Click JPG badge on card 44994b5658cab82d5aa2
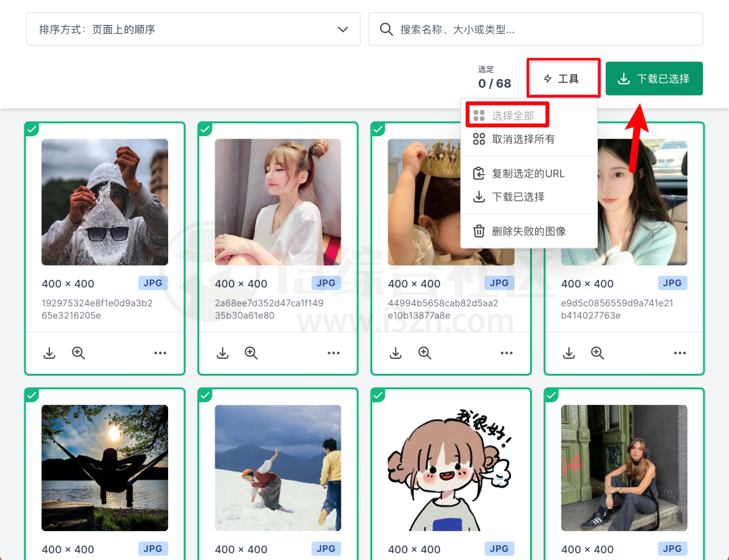The image size is (729, 560). (x=500, y=283)
